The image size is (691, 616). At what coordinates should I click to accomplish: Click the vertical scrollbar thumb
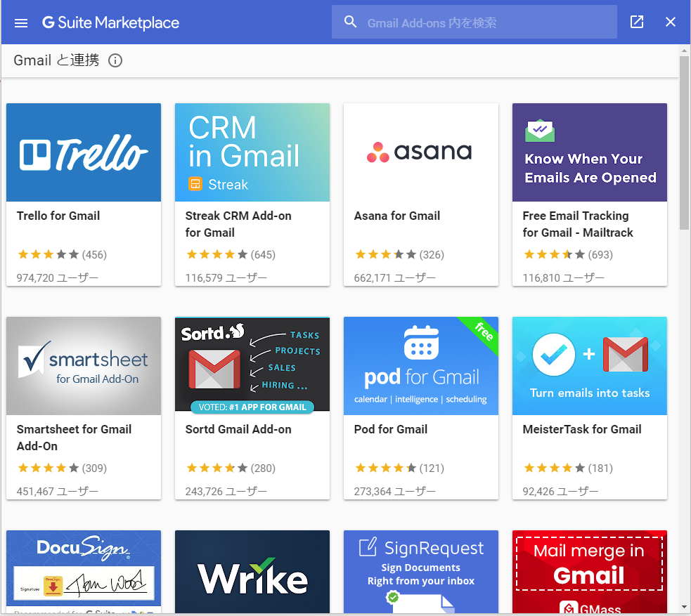pos(684,143)
